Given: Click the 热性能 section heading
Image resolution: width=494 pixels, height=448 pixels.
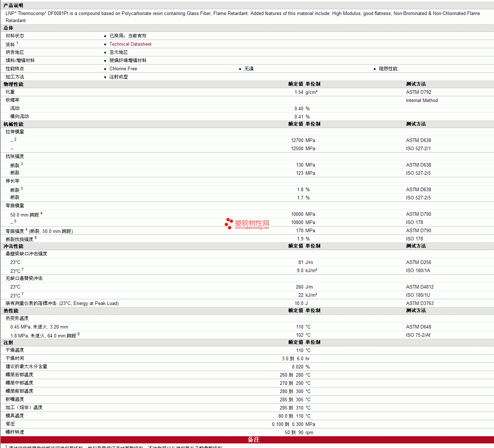Looking at the screenshot, I should tap(11, 311).
